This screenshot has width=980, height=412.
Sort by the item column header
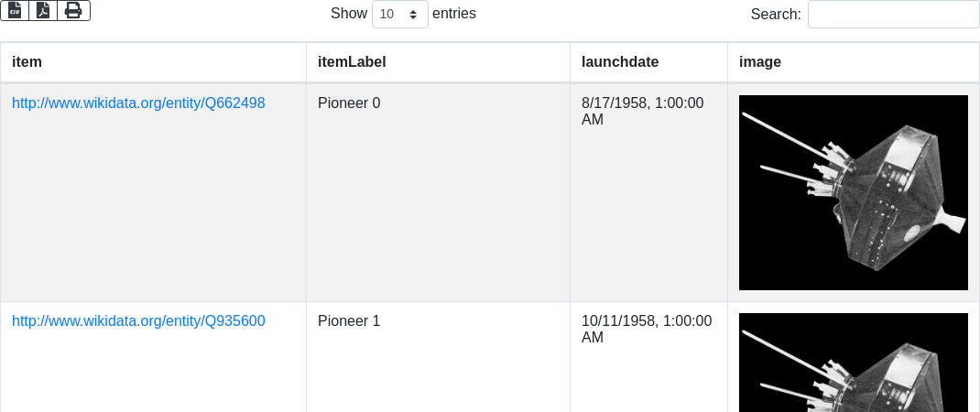[x=27, y=61]
